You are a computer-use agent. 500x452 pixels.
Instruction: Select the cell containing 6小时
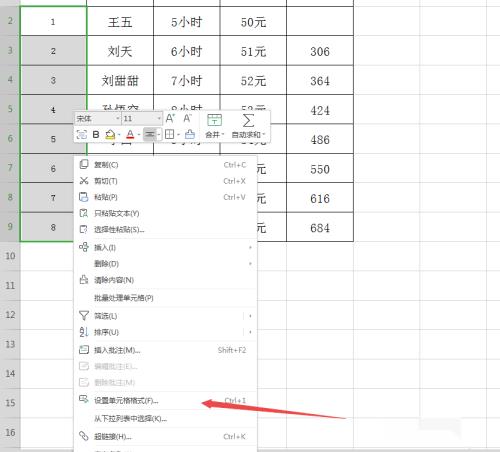[186, 51]
